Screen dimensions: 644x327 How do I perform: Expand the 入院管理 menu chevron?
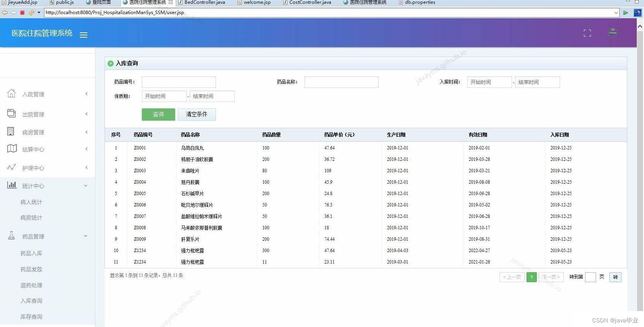(x=87, y=94)
